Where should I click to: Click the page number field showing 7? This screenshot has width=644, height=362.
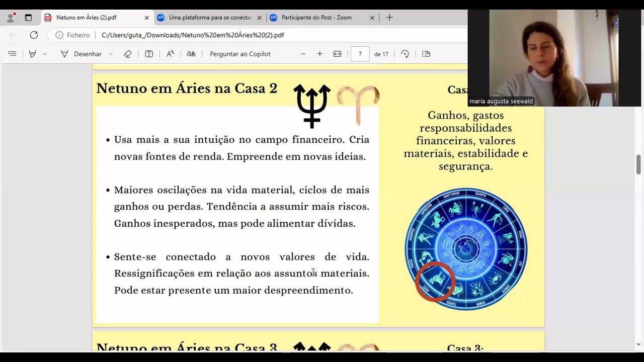(360, 54)
